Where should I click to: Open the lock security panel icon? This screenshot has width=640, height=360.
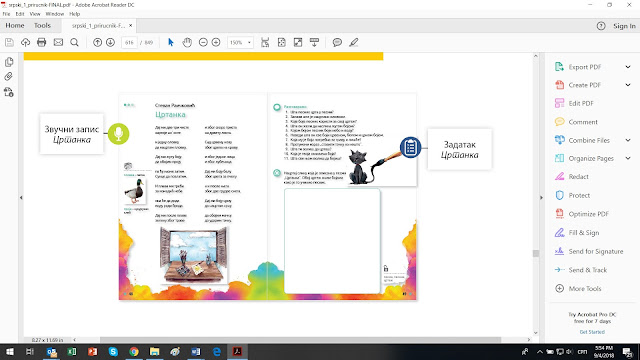tap(9, 92)
